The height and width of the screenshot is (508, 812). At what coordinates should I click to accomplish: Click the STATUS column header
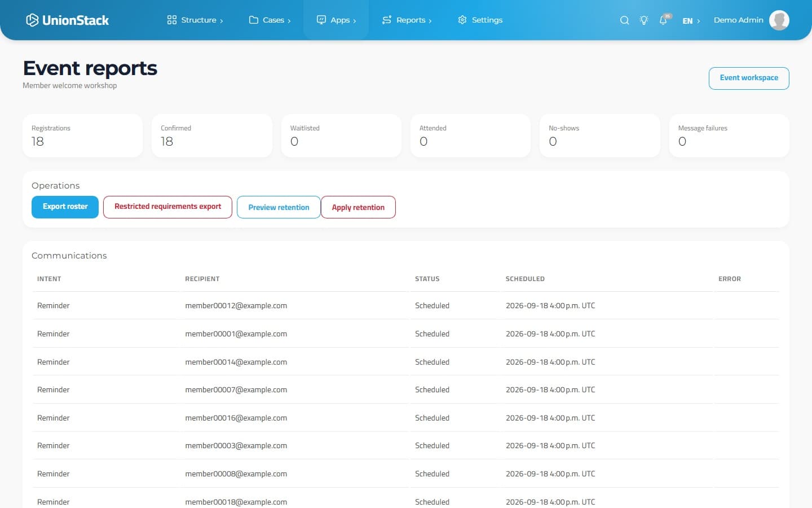(427, 279)
